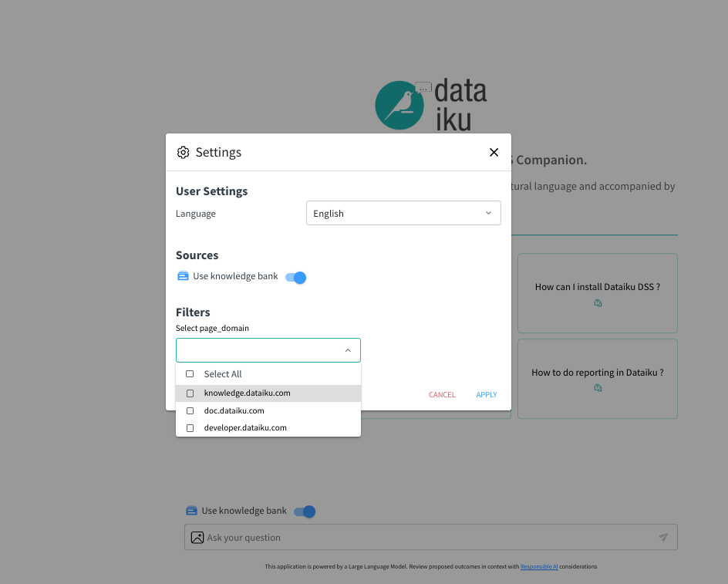Viewport: 728px width, 584px height.
Task: Open the Responsible AI link
Action: 539,566
